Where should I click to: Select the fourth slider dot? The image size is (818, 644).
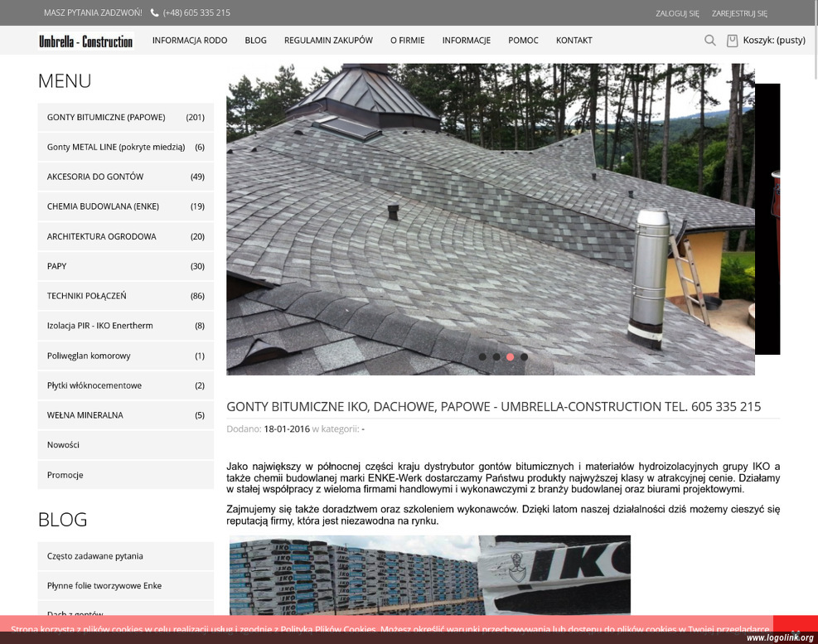525,357
